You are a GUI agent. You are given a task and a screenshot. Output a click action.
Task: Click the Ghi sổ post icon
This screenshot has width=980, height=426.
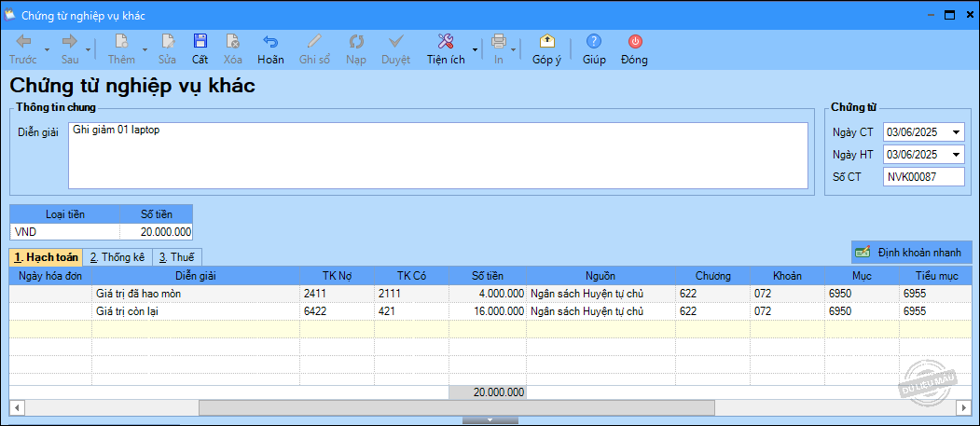314,42
